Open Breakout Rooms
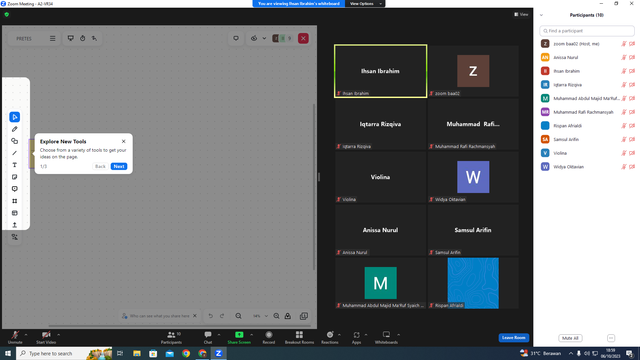Screen dimensions: 640x360 [x=299, y=337]
